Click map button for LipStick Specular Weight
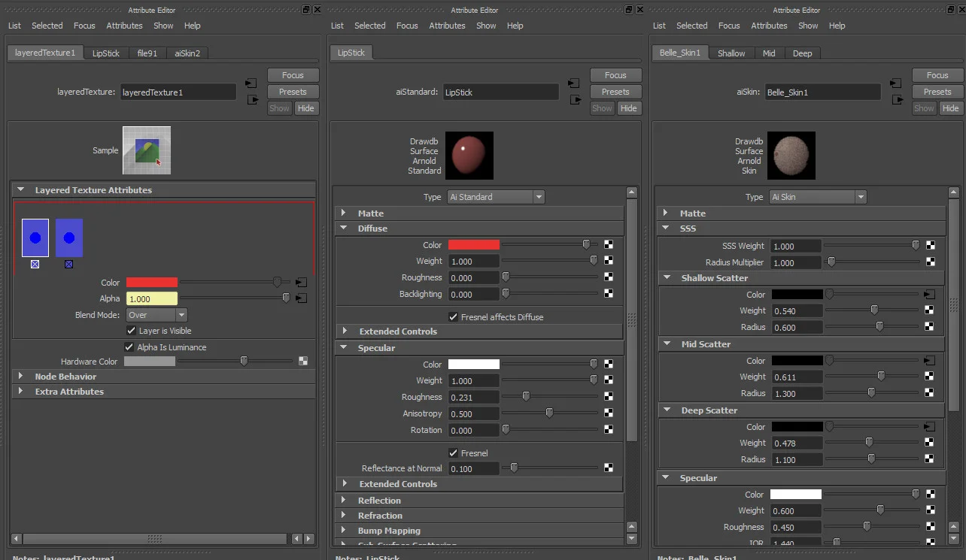Image resolution: width=966 pixels, height=560 pixels. point(609,381)
